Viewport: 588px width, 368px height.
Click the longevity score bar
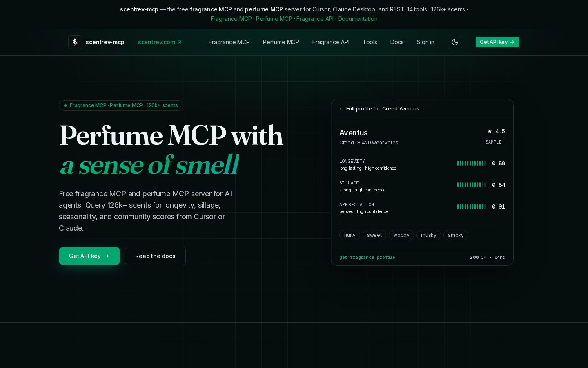coord(471,163)
